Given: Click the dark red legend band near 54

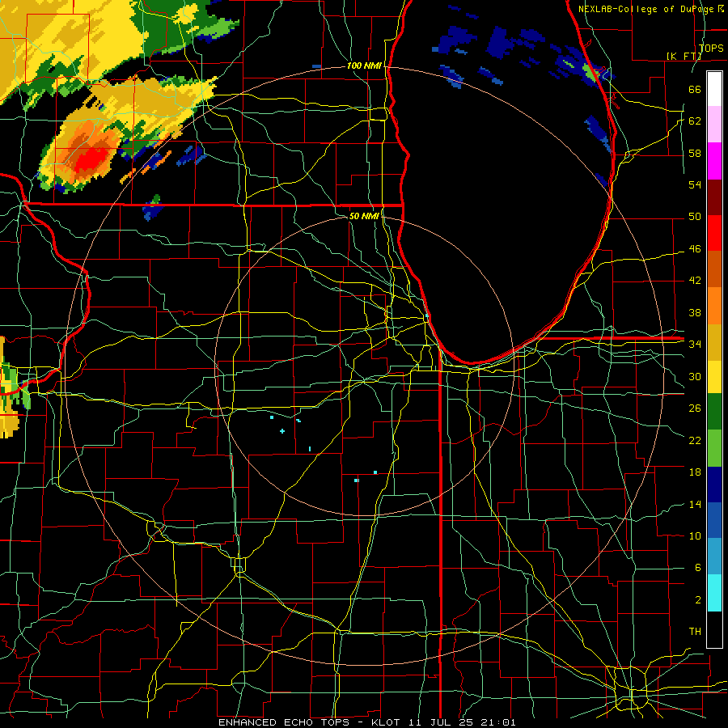Looking at the screenshot, I should tap(714, 197).
